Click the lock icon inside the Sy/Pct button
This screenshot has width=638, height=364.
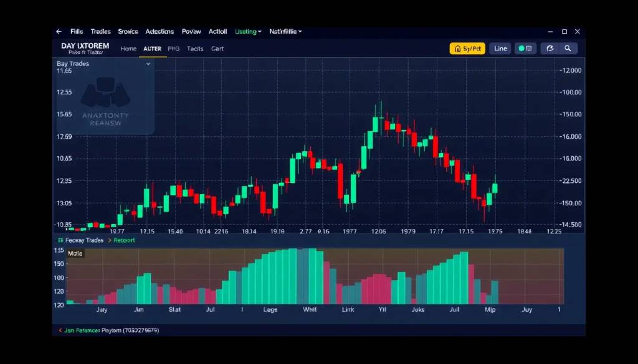pos(457,48)
